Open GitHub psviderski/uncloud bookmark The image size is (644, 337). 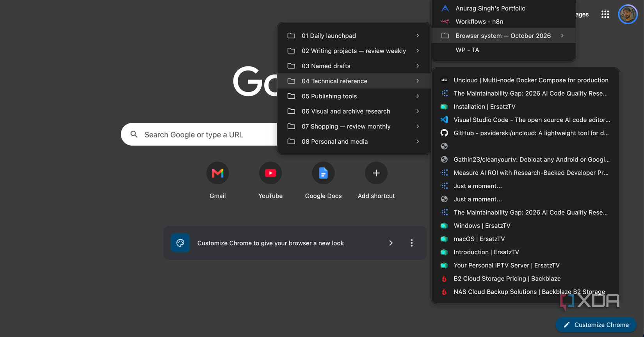click(525, 133)
